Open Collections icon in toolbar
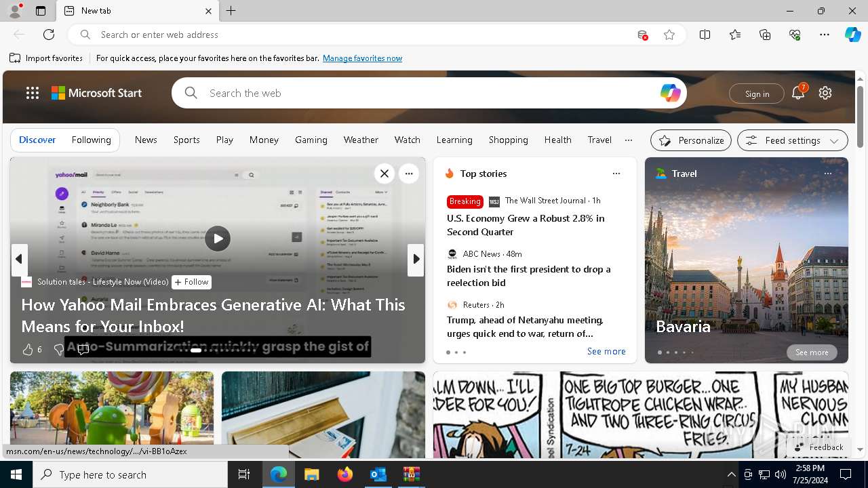The image size is (868, 488). [x=765, y=35]
